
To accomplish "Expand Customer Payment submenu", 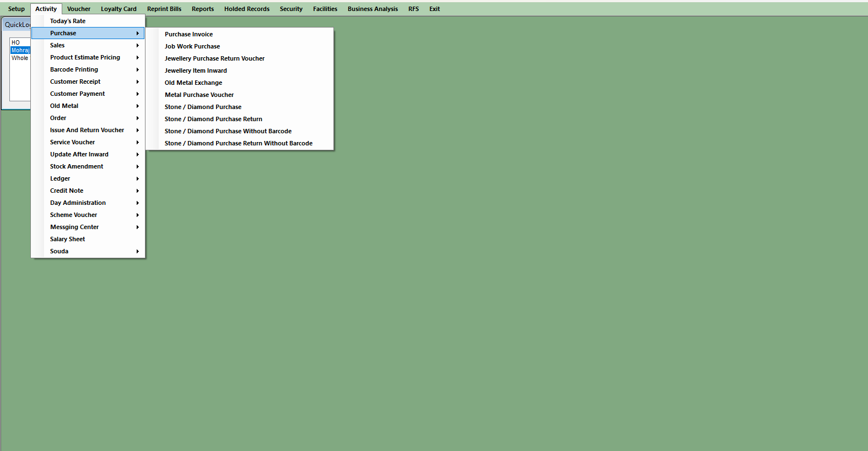I will [x=88, y=94].
